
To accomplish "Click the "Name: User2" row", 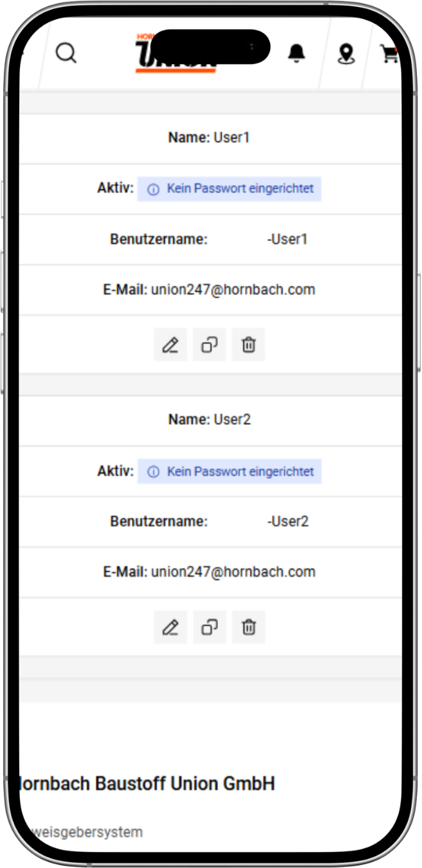I will click(210, 420).
